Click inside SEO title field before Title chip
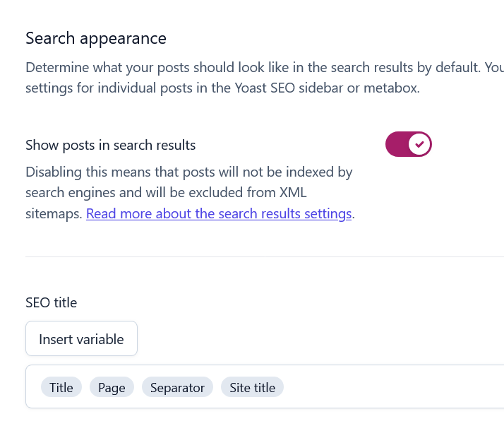504x443 pixels. [x=33, y=387]
